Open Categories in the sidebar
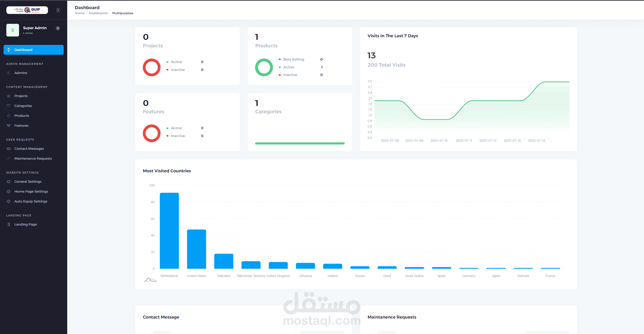 click(x=23, y=106)
